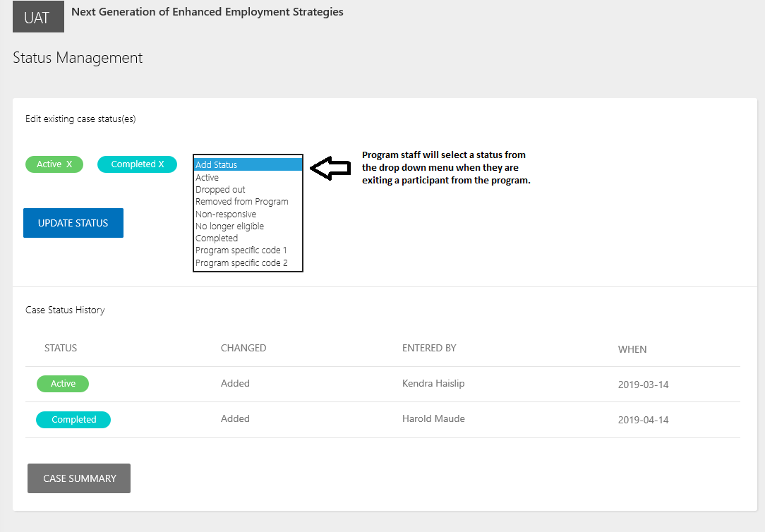The image size is (765, 532).
Task: Click the Status column header
Action: click(61, 348)
